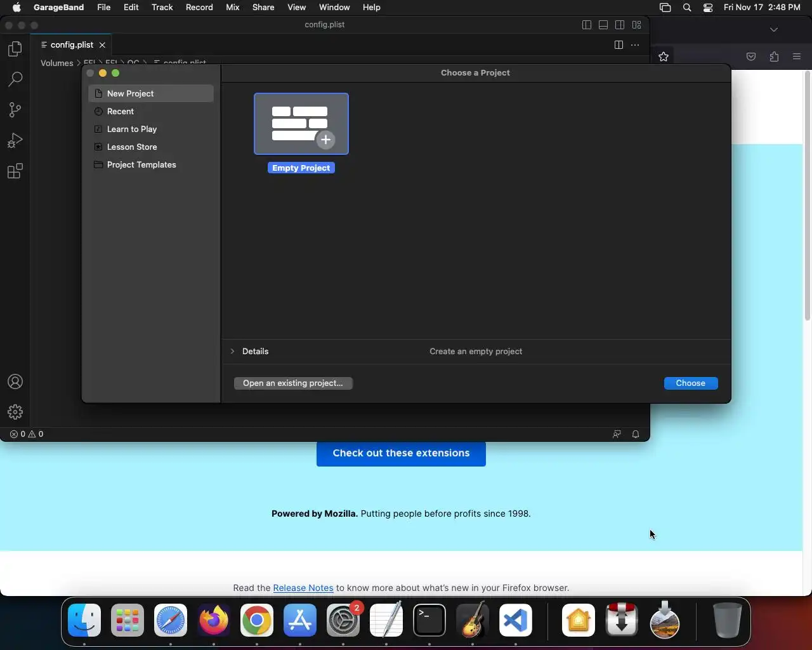Open Run and Debug view in VS Code

(x=15, y=140)
